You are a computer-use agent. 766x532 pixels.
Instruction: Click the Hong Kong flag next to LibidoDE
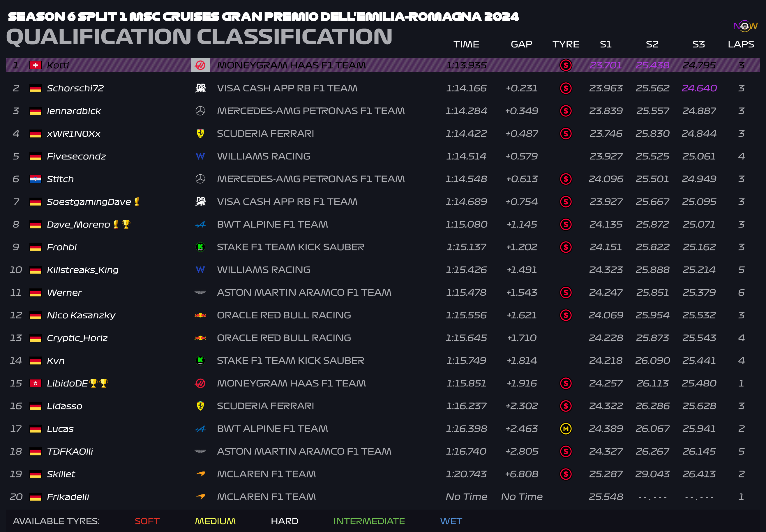coord(35,383)
